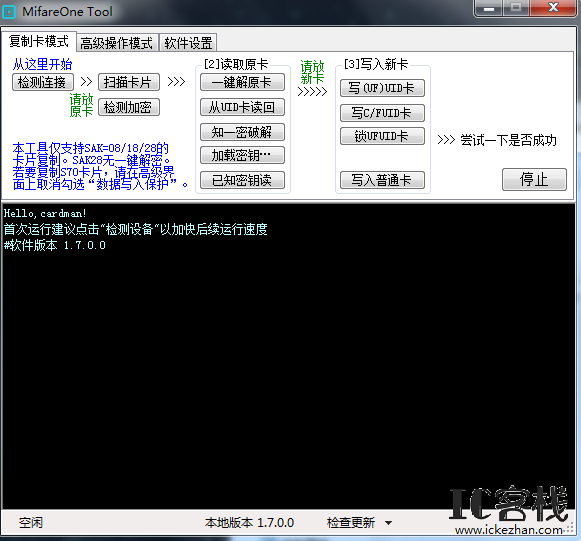Click the 扫描卡片 button
581x541 pixels.
(129, 82)
